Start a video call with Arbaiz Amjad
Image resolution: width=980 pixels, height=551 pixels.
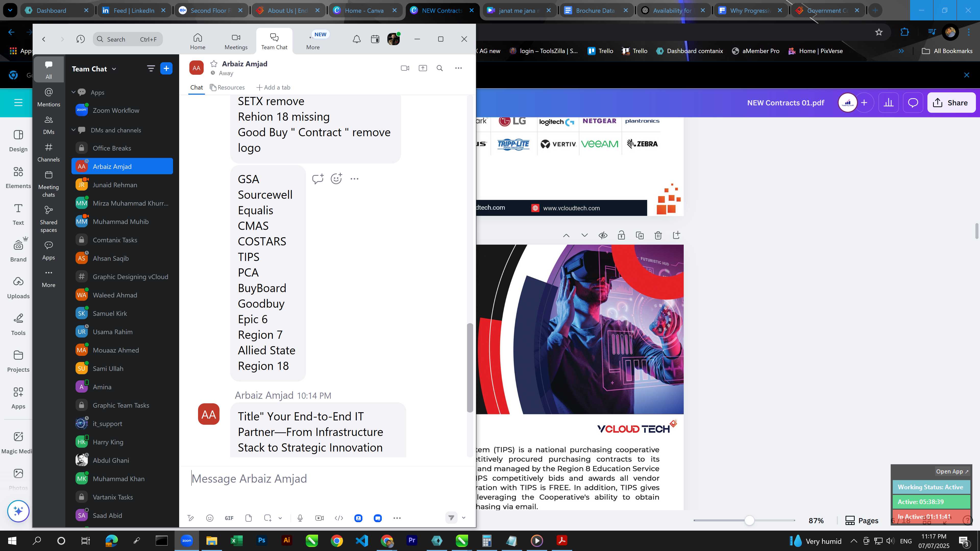405,68
